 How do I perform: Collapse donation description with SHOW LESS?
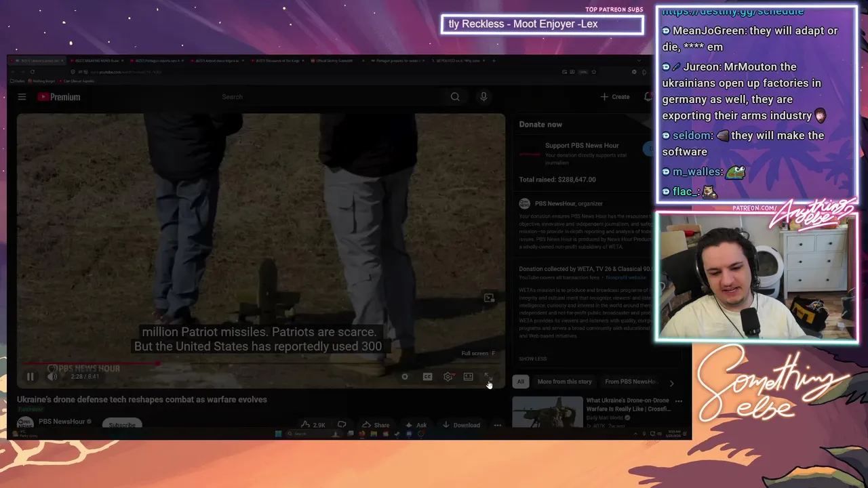[x=533, y=359]
